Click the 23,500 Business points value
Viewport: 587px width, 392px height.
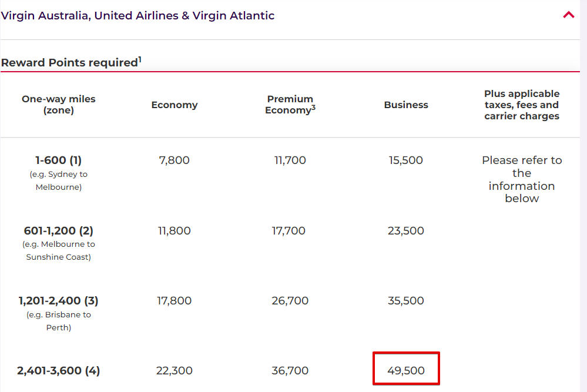pos(406,230)
